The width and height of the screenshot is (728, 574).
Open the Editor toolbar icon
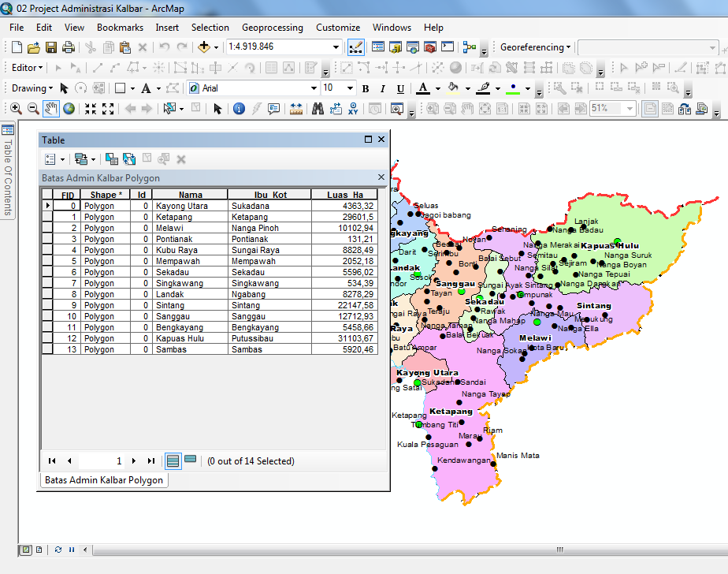[355, 47]
